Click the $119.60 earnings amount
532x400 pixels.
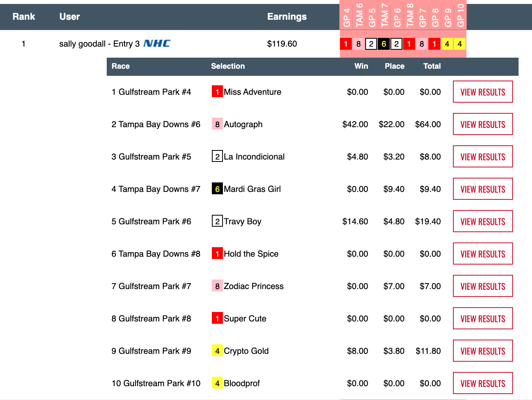click(x=282, y=43)
